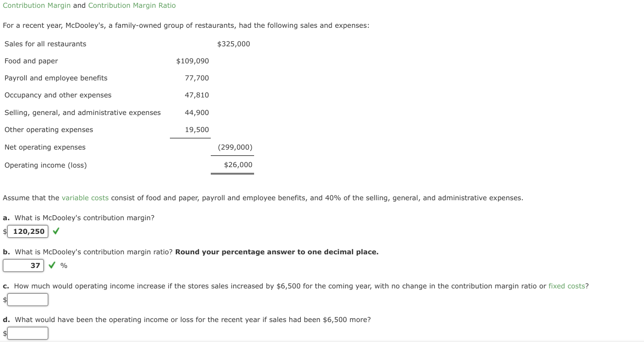
Task: Click the green checkmark beside the 120,250 answer
Action: 55,231
